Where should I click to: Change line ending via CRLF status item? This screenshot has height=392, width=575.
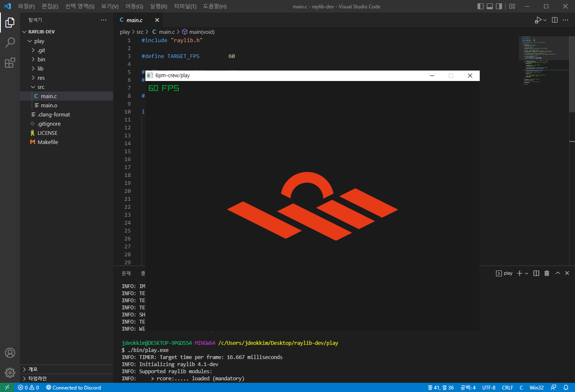click(x=507, y=387)
